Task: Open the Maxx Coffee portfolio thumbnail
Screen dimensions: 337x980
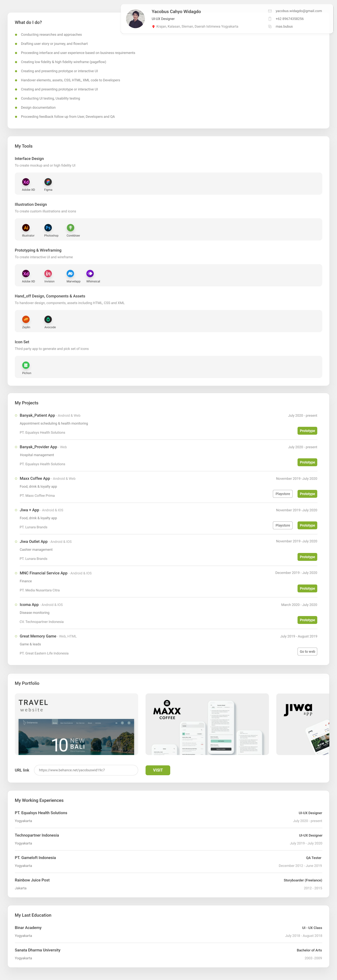Action: [207, 724]
